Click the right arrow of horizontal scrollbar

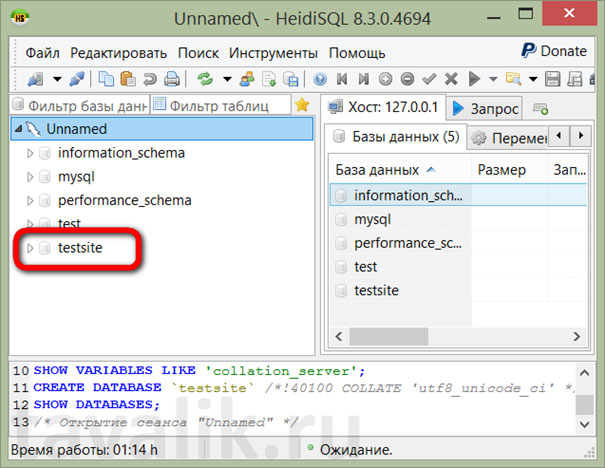[576, 336]
